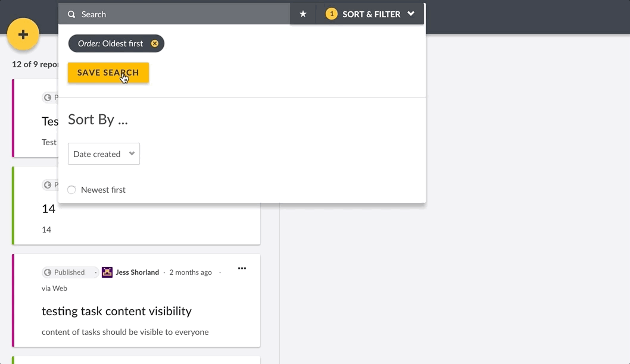Viewport: 630px width, 364px height.
Task: Click the Save Search button
Action: coord(108,73)
